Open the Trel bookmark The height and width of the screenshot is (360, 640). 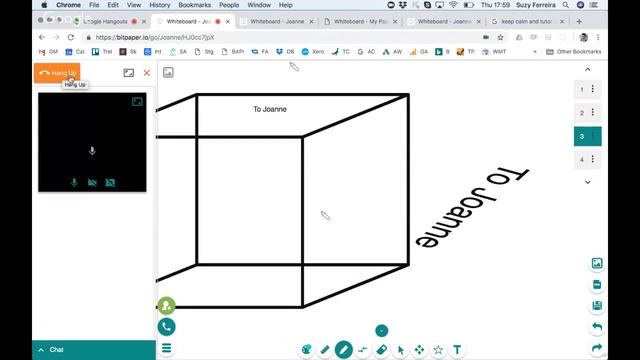[x=102, y=52]
